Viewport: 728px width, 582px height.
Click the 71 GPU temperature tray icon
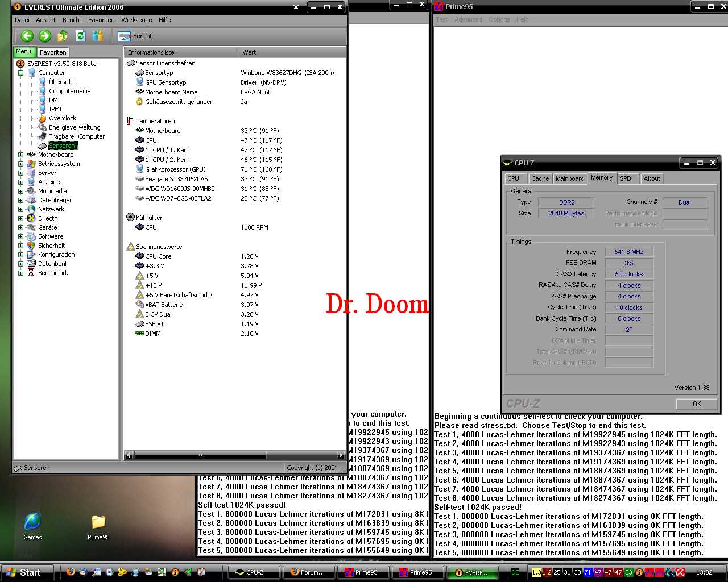tap(588, 572)
